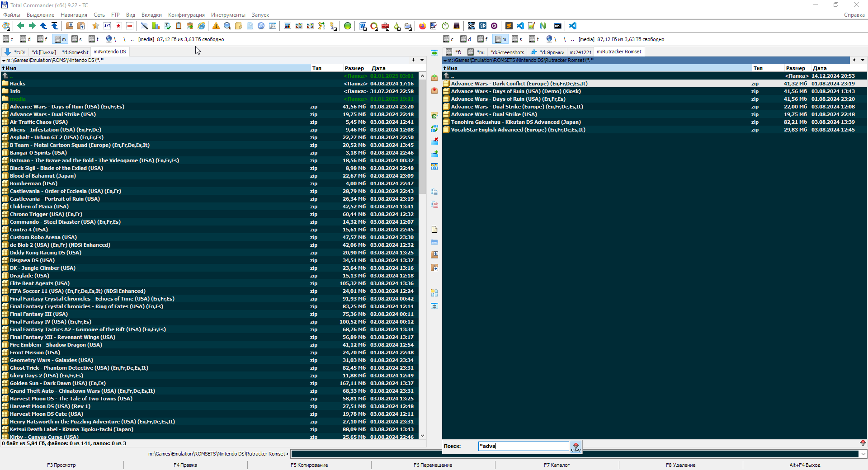Viewport: 868px width, 470px height.
Task: Open the magic wand multi-rename tool icon
Action: (x=145, y=26)
